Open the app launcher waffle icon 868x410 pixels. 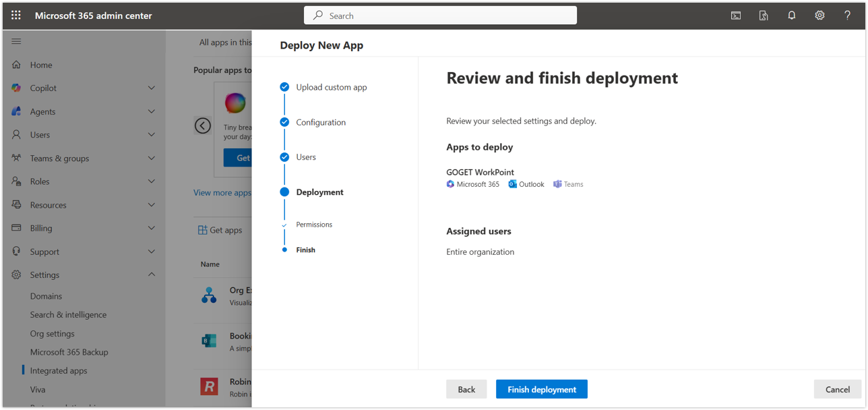point(16,15)
